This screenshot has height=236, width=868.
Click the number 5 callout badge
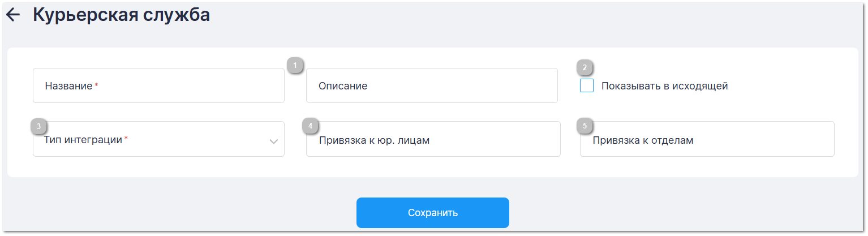pyautogui.click(x=585, y=126)
